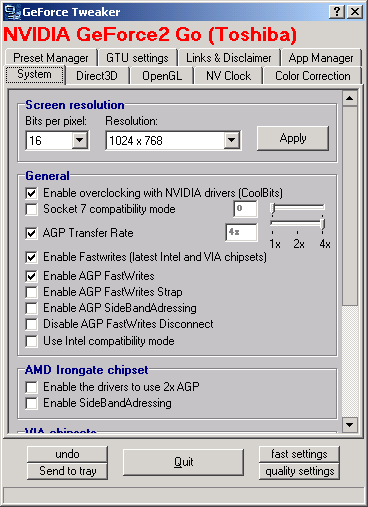Viewport: 368px width, 507px height.
Task: Open Links & Disclaimer tab
Action: point(229,58)
